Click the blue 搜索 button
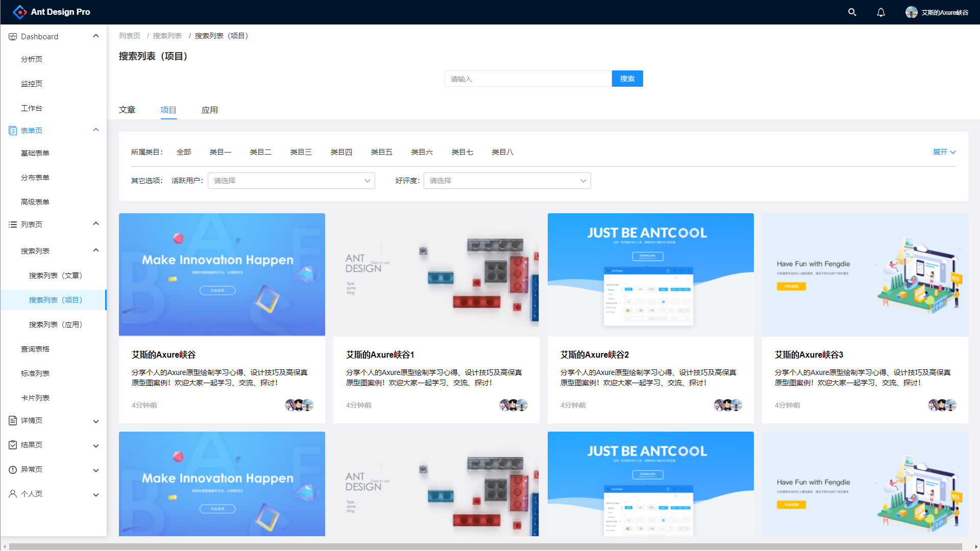This screenshot has height=551, width=980. coord(627,79)
